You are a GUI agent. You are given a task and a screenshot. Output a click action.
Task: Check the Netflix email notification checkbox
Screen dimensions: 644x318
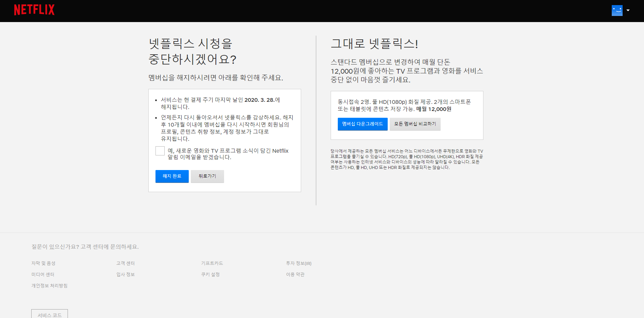coord(160,151)
